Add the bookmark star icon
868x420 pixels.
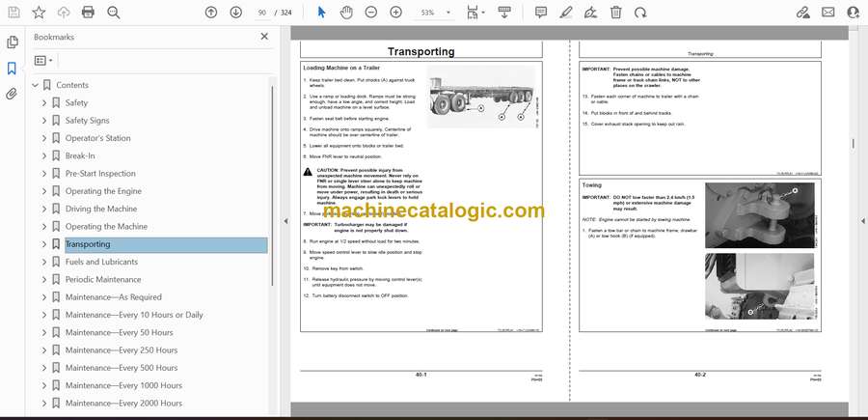pyautogui.click(x=39, y=13)
